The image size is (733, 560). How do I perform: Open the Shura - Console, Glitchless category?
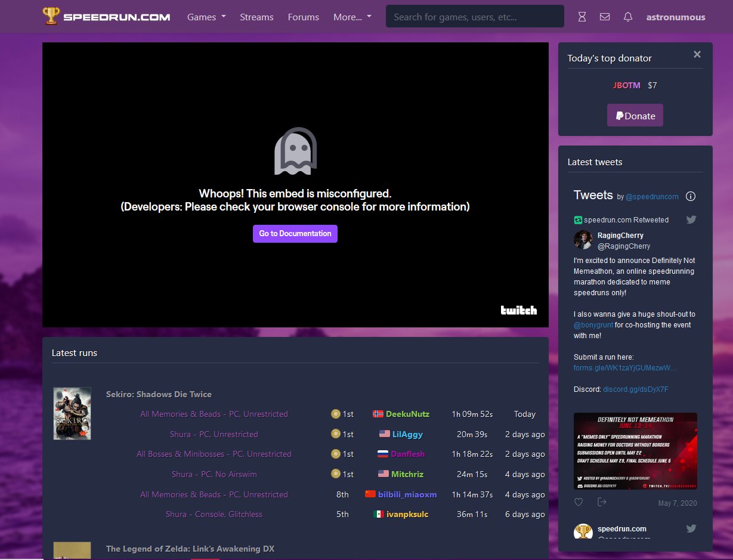pyautogui.click(x=214, y=514)
